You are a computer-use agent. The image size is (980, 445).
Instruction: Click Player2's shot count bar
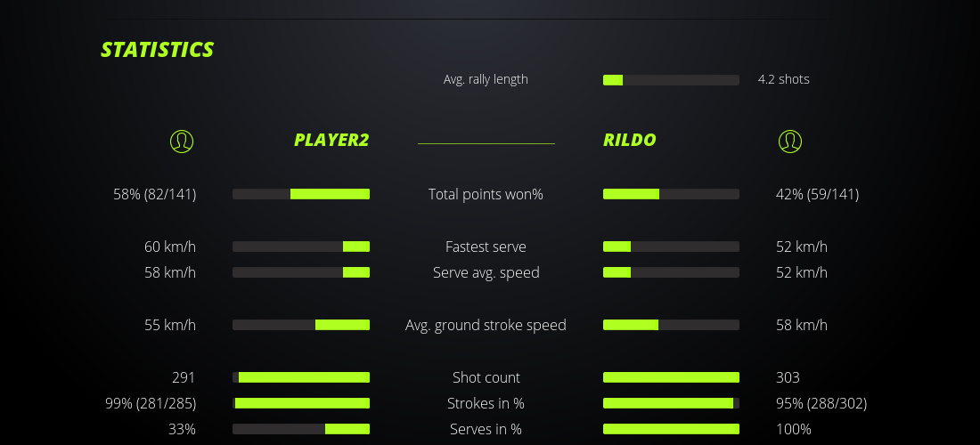(301, 377)
